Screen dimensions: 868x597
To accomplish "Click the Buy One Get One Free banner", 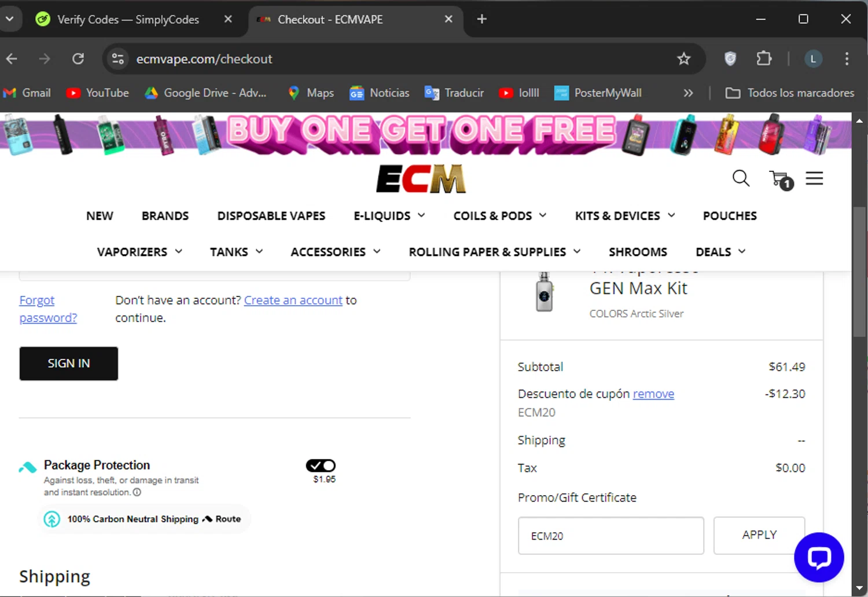I will [x=426, y=134].
